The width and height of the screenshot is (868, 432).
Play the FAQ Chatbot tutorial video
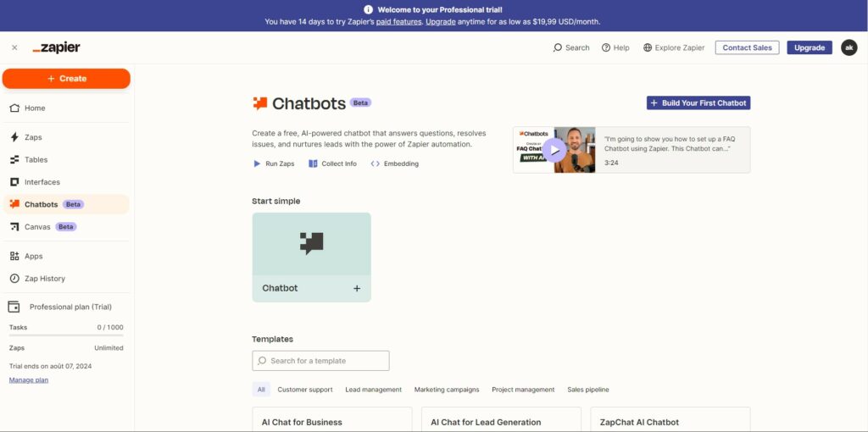click(554, 150)
